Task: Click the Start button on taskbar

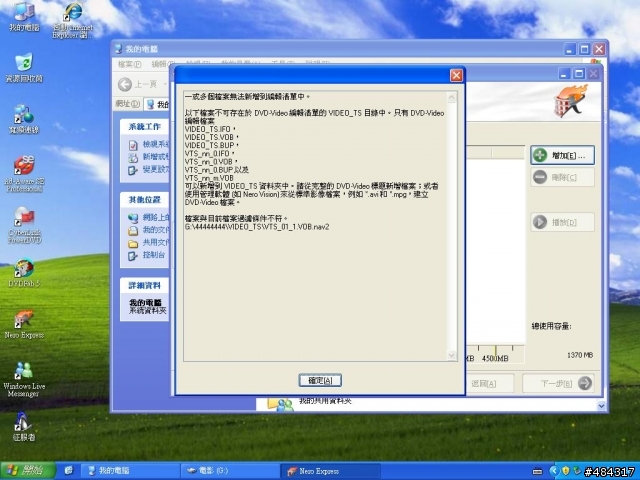Action: pos(27,471)
